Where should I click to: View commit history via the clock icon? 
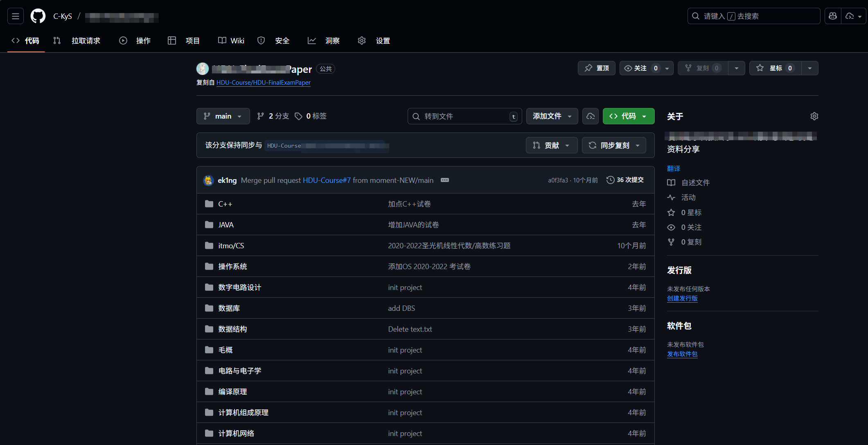610,180
